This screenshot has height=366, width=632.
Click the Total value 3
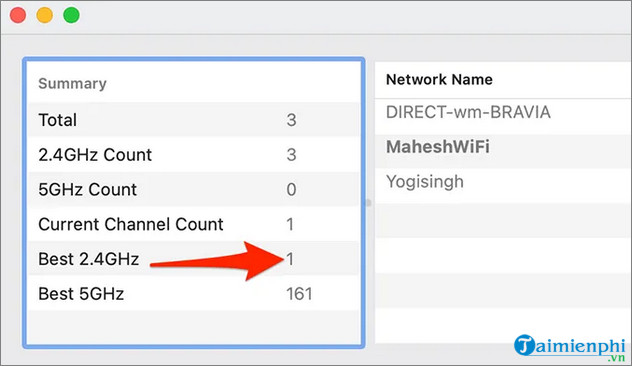coord(291,120)
